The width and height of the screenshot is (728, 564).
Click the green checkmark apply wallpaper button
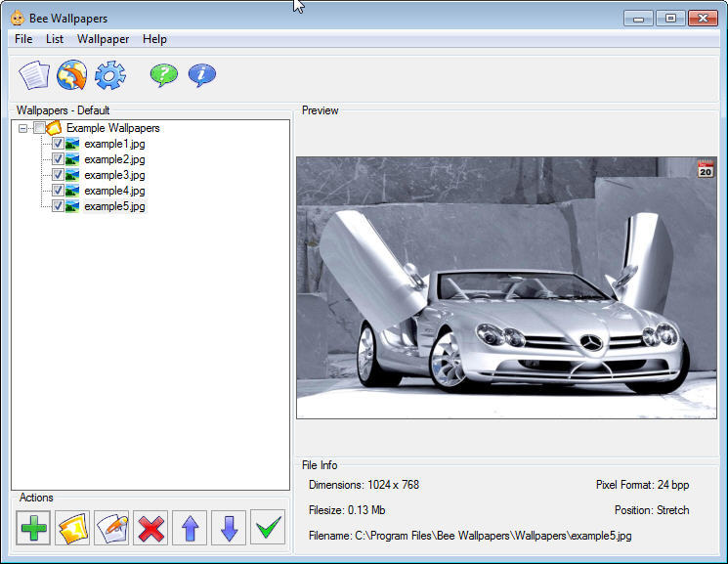(268, 528)
